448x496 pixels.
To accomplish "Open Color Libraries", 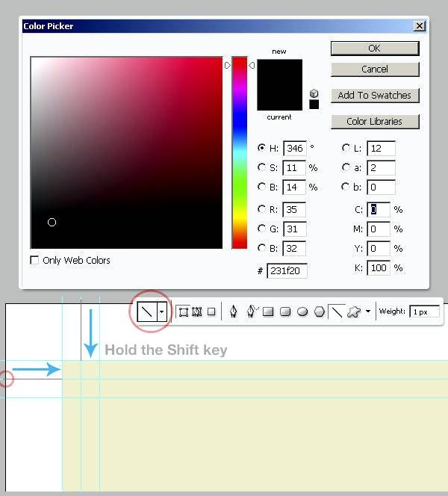I will (x=375, y=122).
